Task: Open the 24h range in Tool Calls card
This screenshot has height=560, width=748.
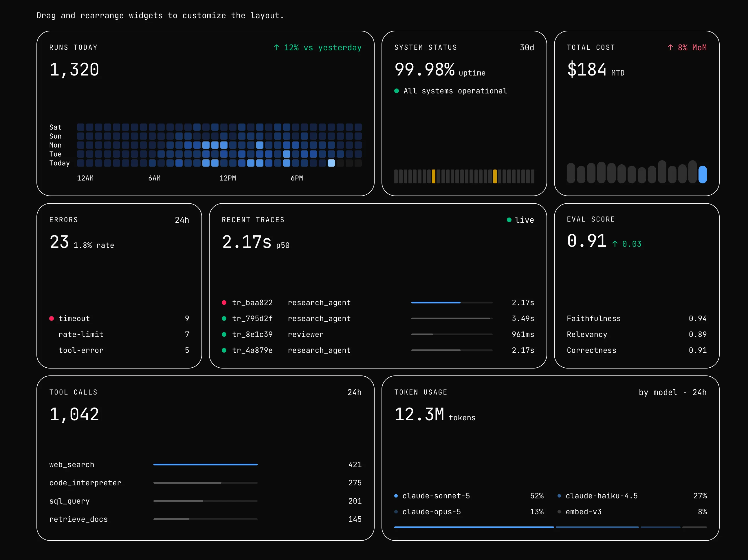Action: (x=354, y=392)
